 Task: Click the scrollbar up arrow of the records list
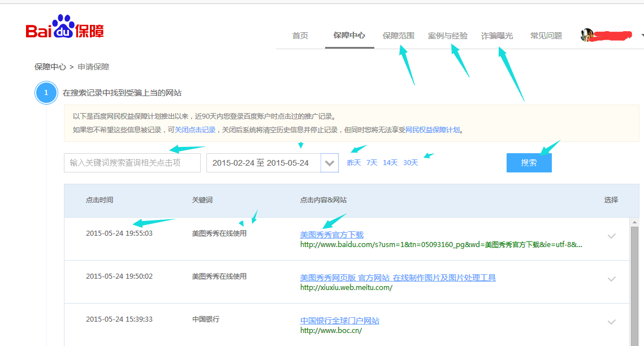pos(634,222)
